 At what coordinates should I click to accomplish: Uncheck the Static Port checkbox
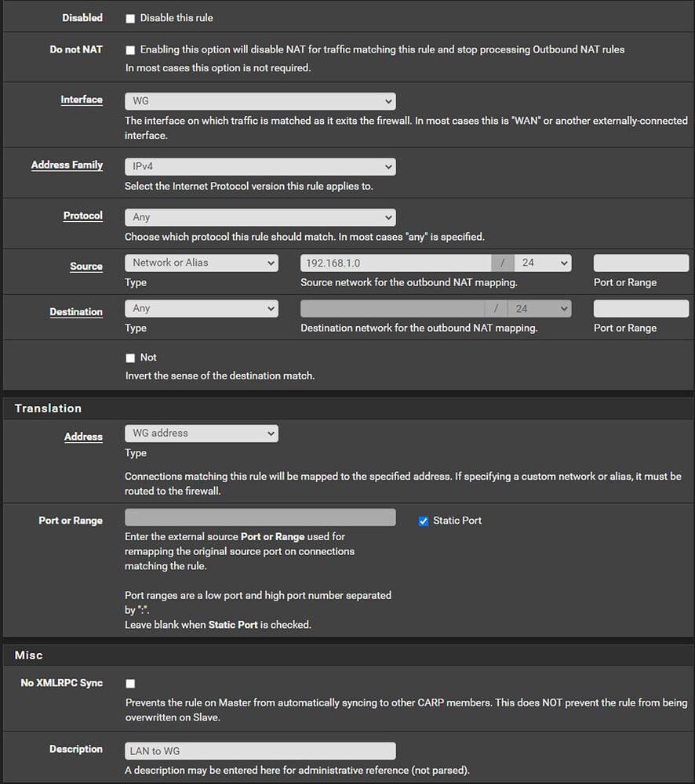click(x=423, y=520)
